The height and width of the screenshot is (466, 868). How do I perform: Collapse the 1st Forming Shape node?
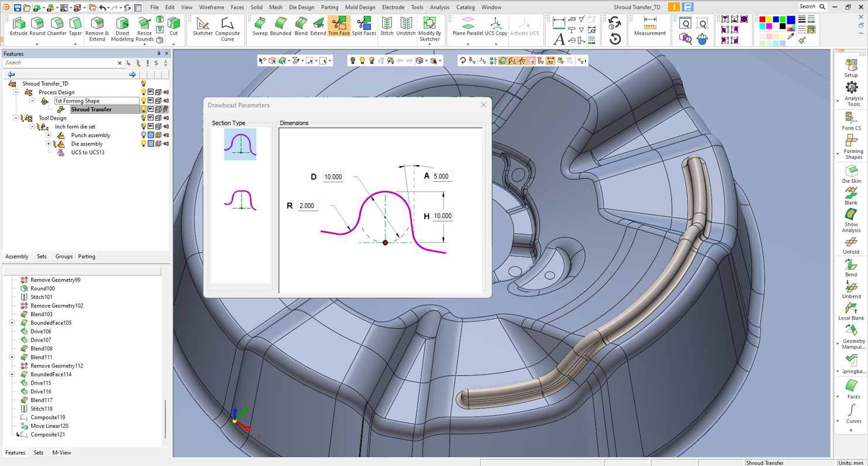click(x=32, y=101)
